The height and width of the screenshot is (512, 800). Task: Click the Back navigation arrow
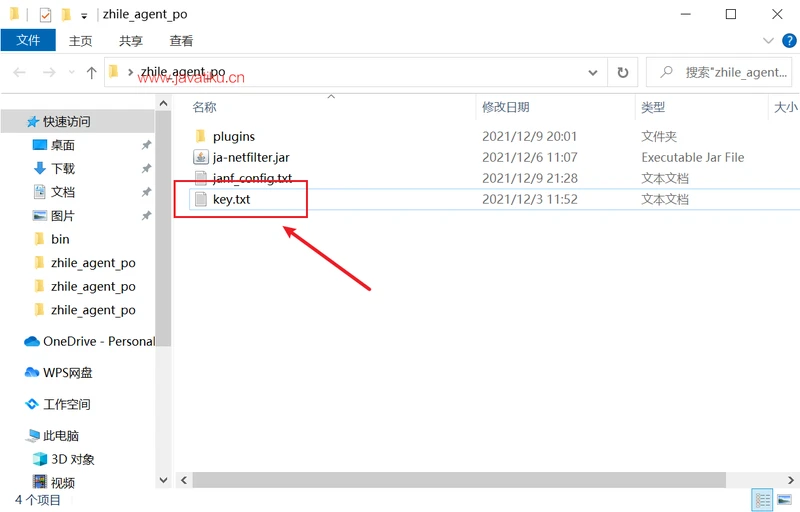pos(20,72)
